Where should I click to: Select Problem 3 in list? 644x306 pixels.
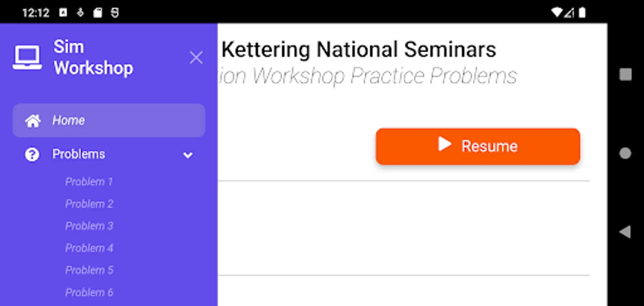coord(89,226)
